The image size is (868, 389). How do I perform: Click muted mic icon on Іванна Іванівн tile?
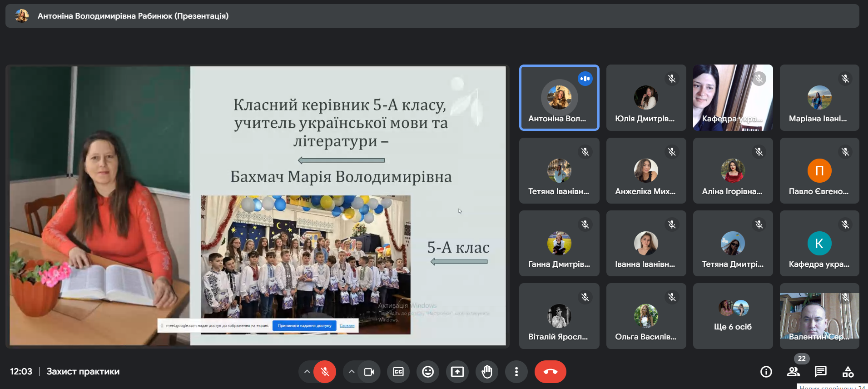click(x=672, y=224)
